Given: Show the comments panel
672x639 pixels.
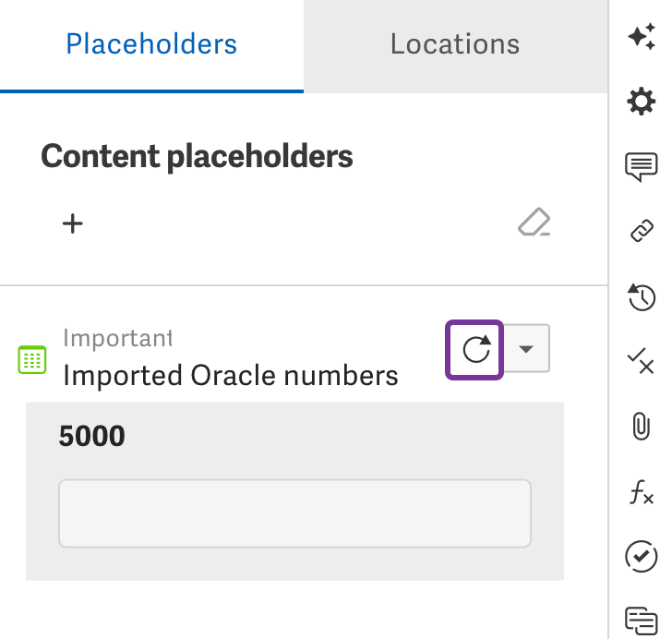Looking at the screenshot, I should click(x=642, y=166).
